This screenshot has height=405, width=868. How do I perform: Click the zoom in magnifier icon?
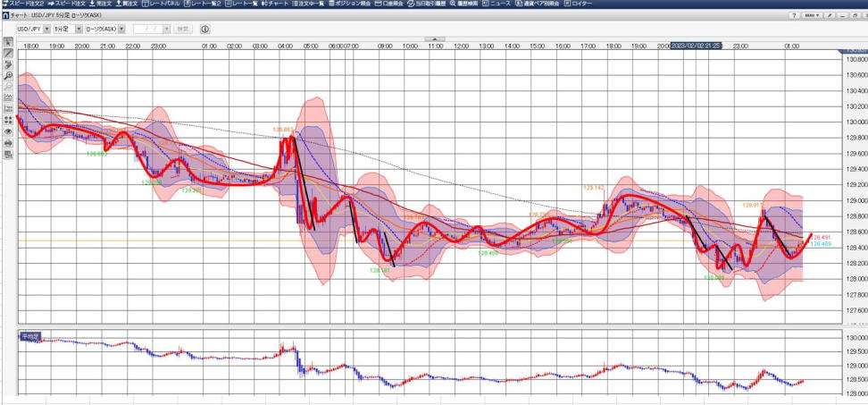pos(8,76)
